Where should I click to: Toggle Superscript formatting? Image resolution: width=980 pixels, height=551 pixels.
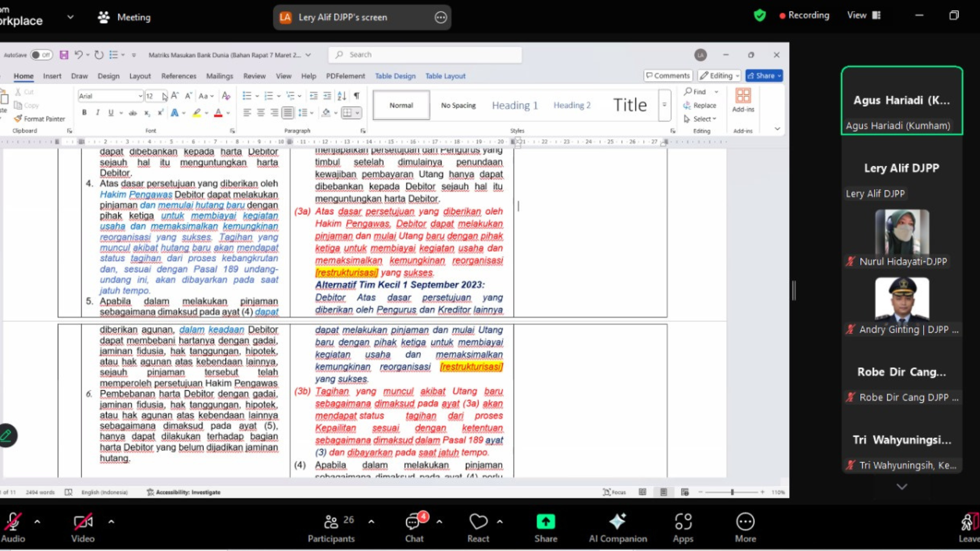(x=160, y=113)
